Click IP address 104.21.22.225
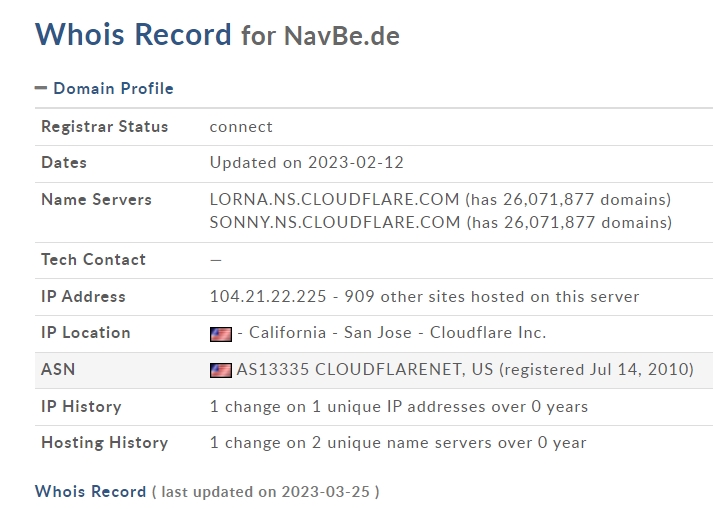Image resolution: width=713 pixels, height=509 pixels. pos(268,297)
